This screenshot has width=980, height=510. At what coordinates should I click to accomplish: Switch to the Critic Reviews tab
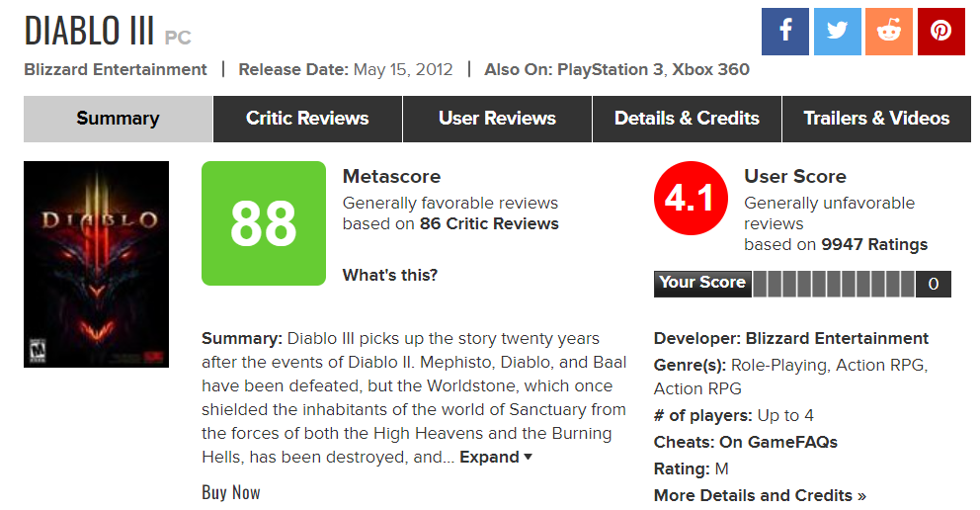307,119
